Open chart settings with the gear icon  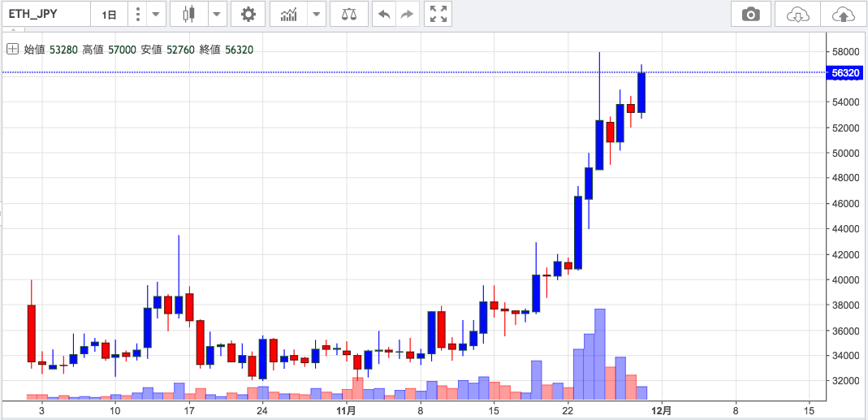[x=248, y=15]
